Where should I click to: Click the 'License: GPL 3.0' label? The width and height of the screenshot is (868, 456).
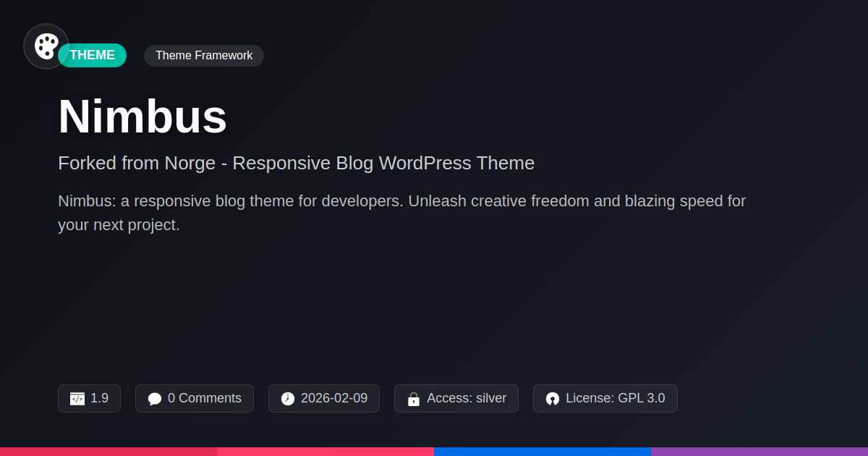tap(616, 398)
